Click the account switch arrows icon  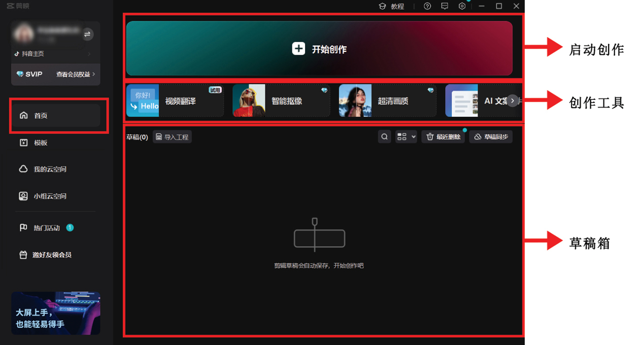(87, 34)
